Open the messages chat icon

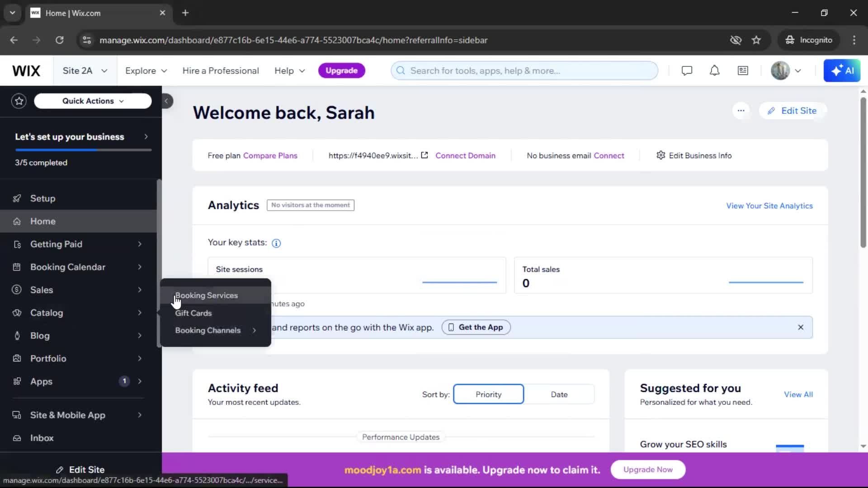pyautogui.click(x=687, y=71)
